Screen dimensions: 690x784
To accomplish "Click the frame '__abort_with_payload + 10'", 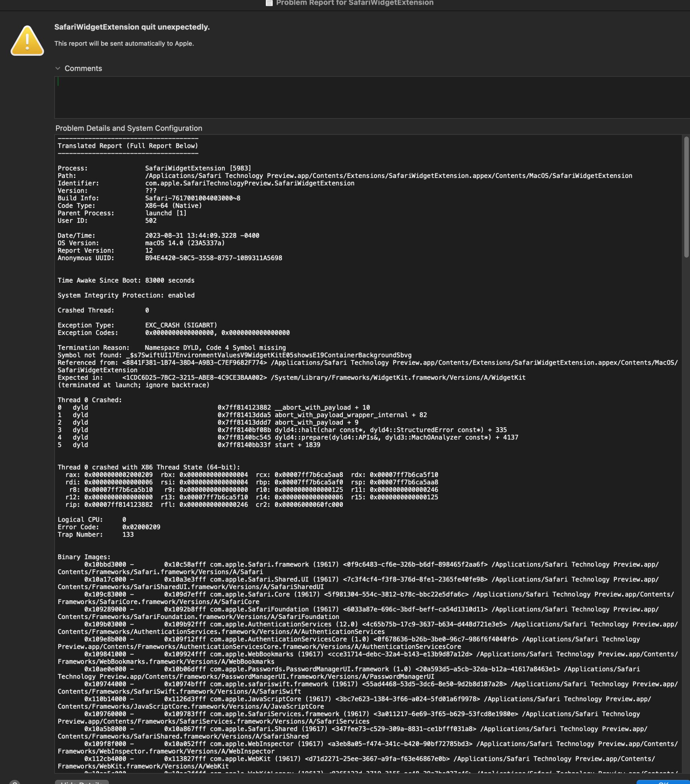I will pyautogui.click(x=322, y=407).
